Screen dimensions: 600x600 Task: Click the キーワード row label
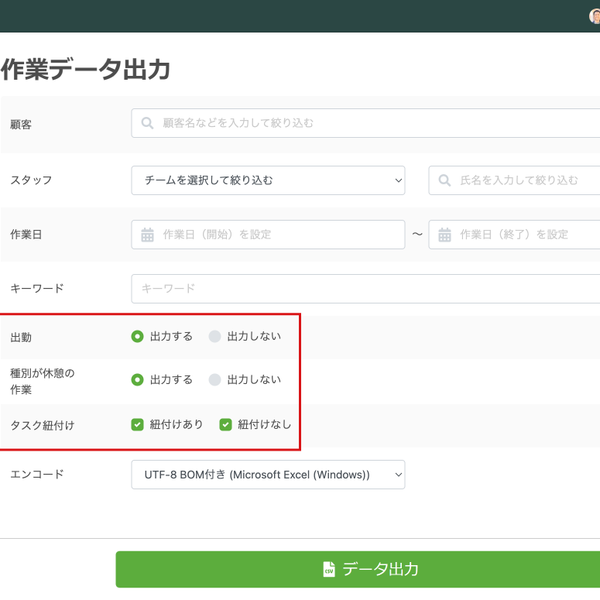[37, 289]
